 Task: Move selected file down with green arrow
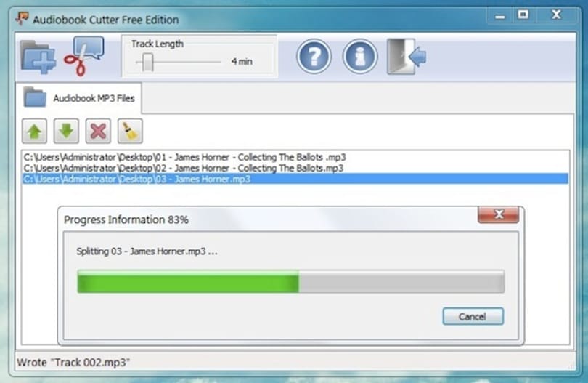click(66, 132)
